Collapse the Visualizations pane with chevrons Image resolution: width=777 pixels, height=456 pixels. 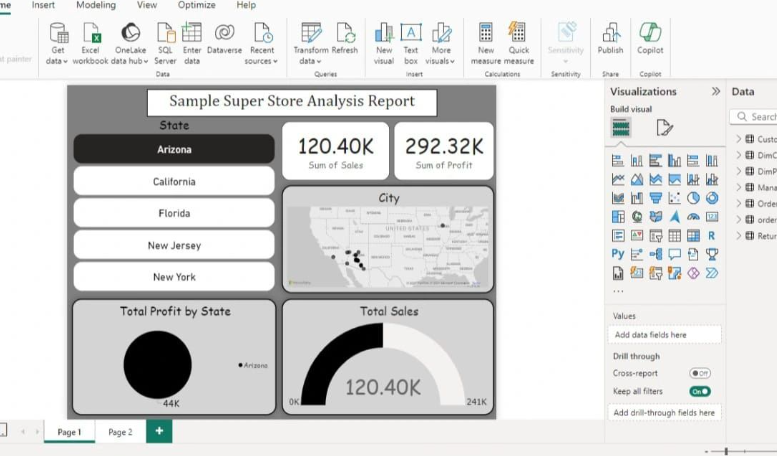[x=716, y=91]
